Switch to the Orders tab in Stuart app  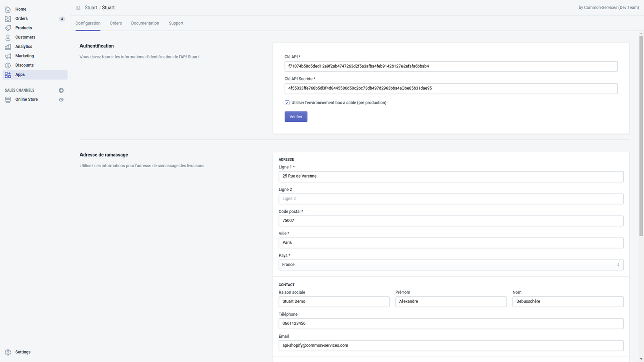(x=116, y=23)
